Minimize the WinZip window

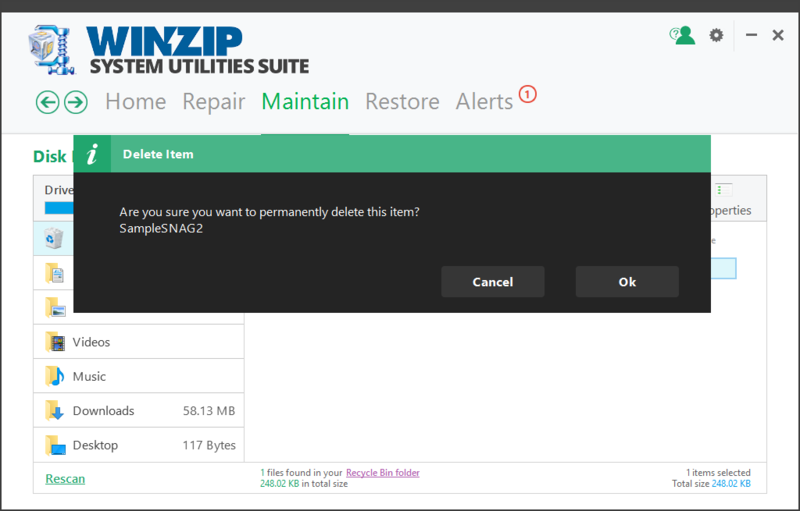[x=751, y=35]
